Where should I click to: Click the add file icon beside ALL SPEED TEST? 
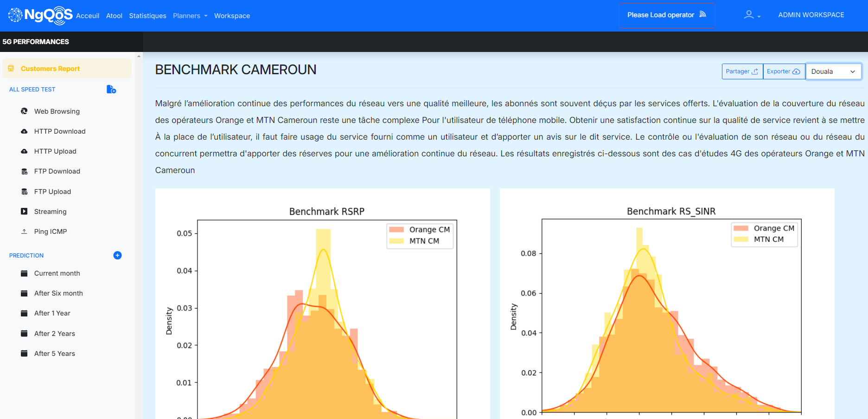click(x=111, y=89)
